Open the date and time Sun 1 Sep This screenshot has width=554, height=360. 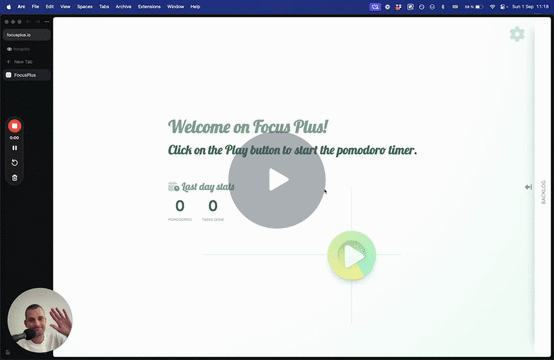[x=531, y=7]
